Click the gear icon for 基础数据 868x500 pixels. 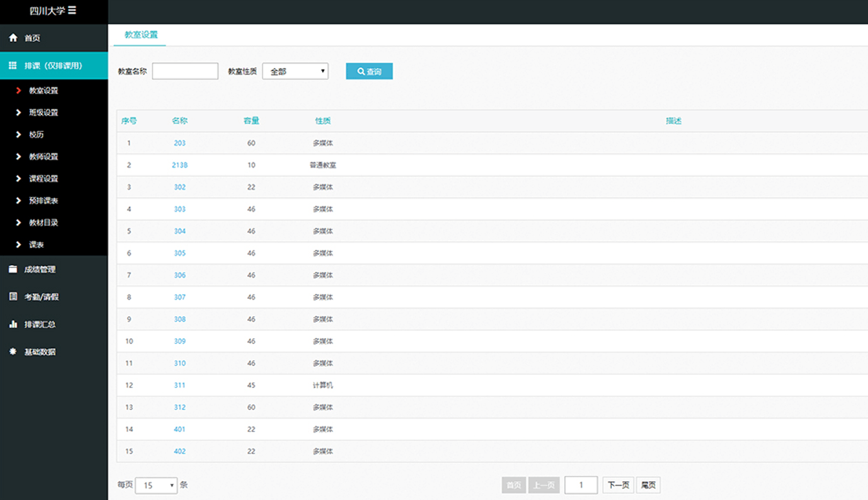(x=13, y=351)
